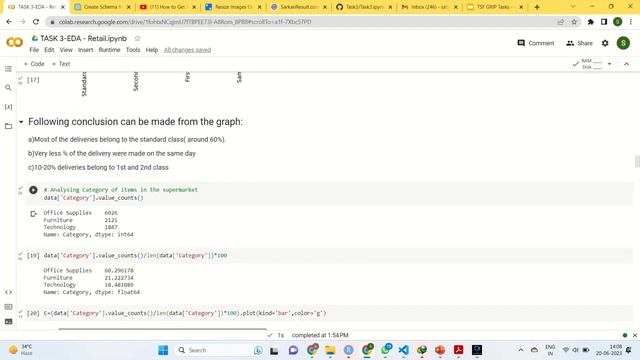Show hidden system tray icons
Screen dimensions: 640x360
coord(521,350)
